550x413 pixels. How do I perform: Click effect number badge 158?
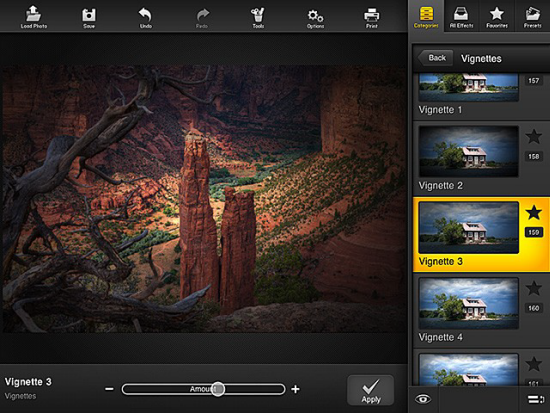534,156
